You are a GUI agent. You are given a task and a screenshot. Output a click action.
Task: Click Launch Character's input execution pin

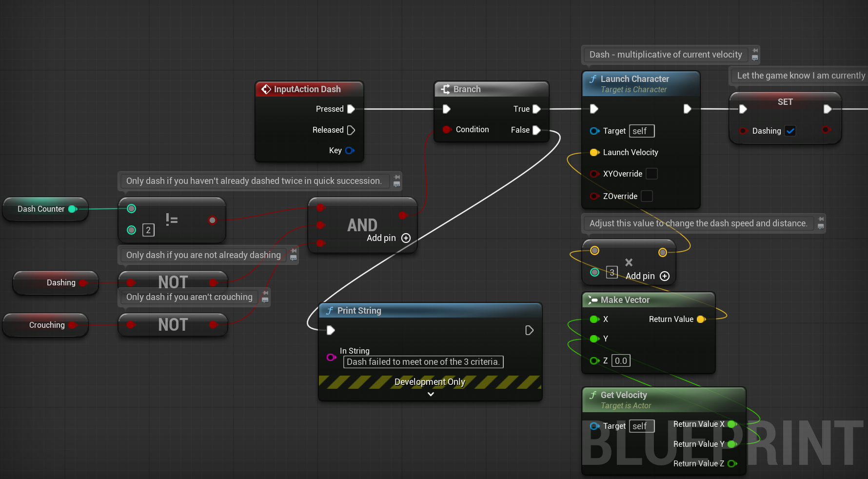click(x=594, y=108)
